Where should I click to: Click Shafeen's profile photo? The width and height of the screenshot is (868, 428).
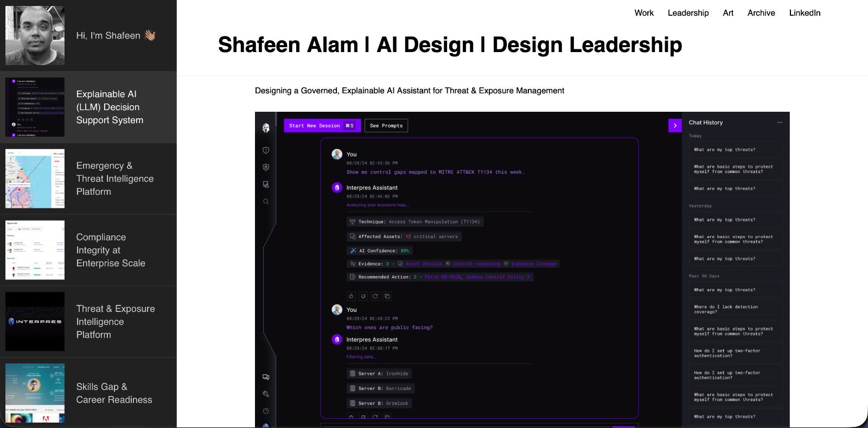tap(35, 36)
